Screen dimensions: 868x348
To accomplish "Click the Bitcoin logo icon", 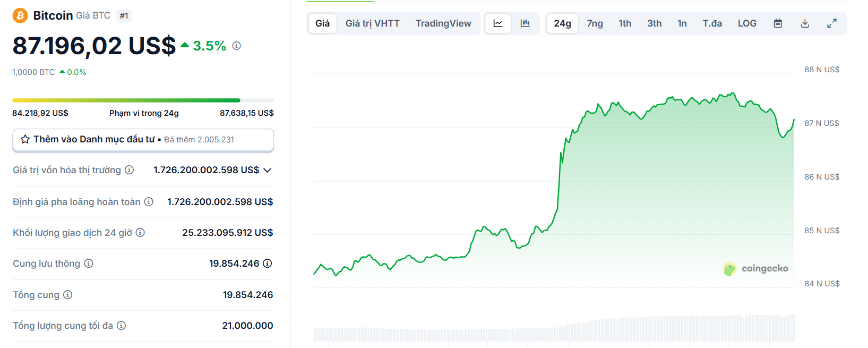I will [x=20, y=15].
